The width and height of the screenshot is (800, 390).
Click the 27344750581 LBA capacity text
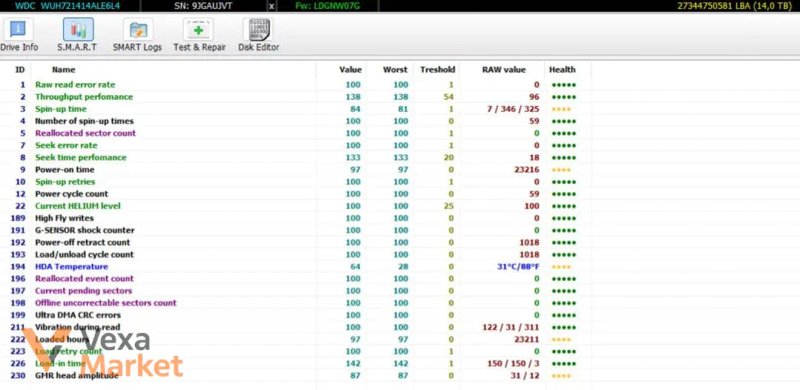tap(736, 6)
